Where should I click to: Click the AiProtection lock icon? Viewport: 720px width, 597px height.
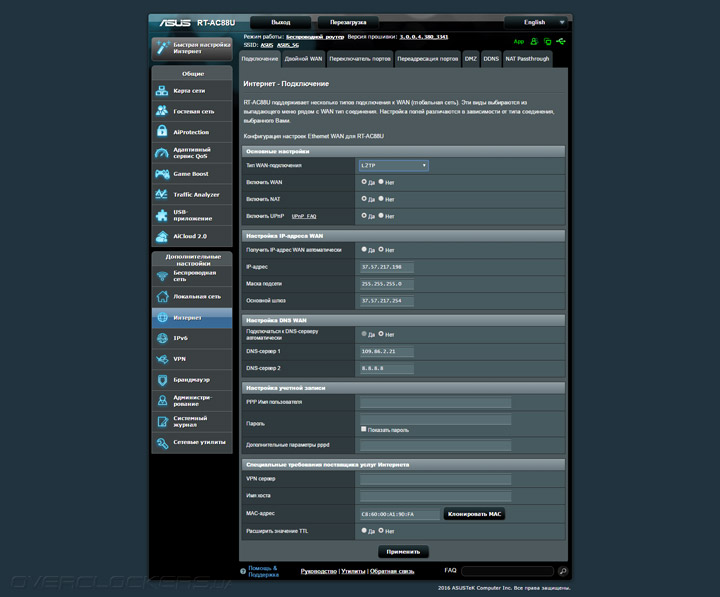[163, 132]
